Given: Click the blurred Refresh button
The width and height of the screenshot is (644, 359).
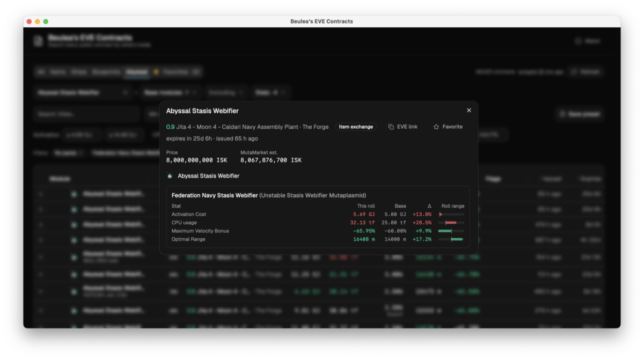Looking at the screenshot, I should tap(586, 72).
